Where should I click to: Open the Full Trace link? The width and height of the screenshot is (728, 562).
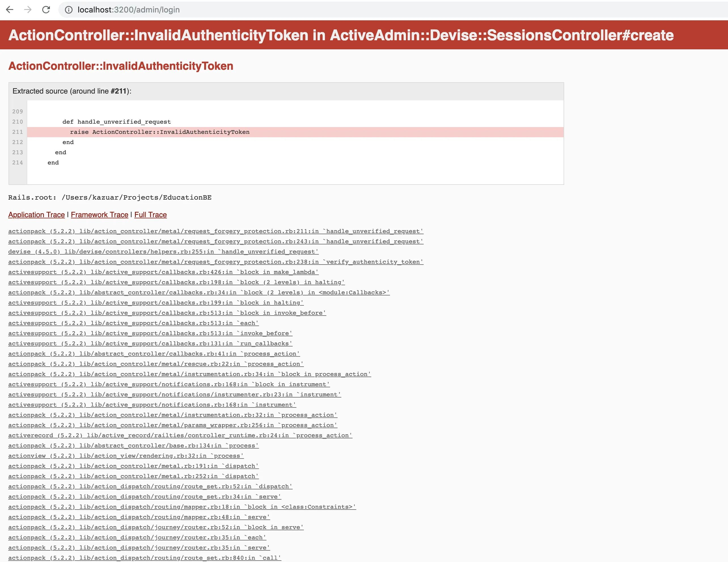150,215
